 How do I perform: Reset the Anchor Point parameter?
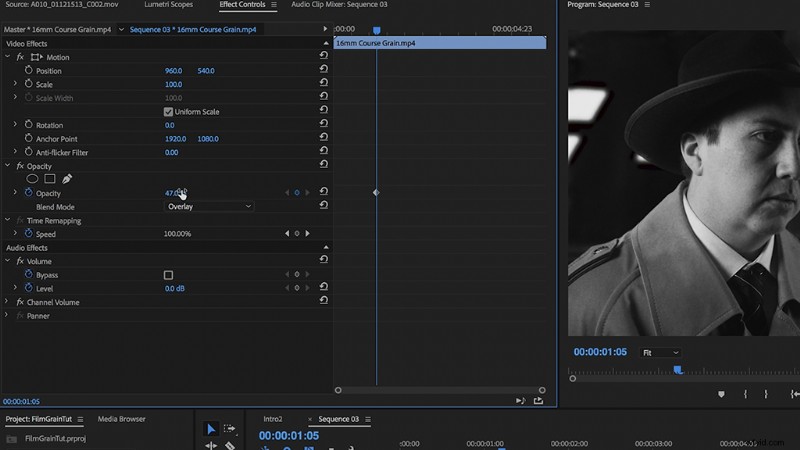pos(323,137)
